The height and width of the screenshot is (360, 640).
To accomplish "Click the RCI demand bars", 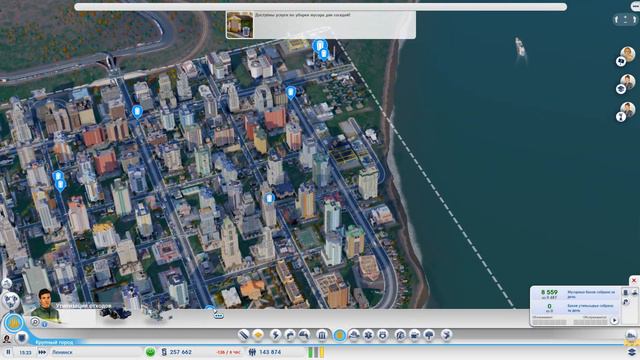I will point(316,352).
